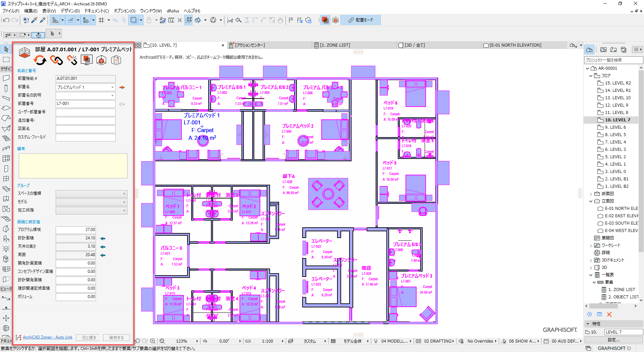
Task: Click the broken chain unlink icon
Action: pos(72,60)
